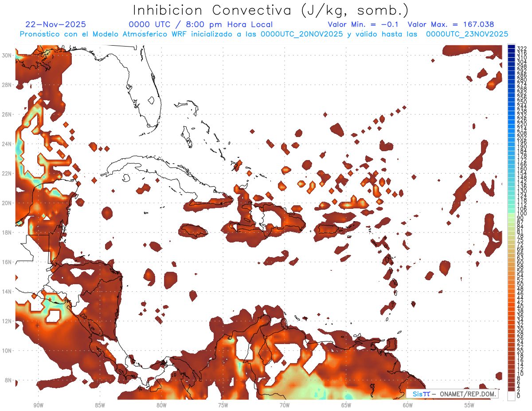Click the 26N latitude label

8,114
